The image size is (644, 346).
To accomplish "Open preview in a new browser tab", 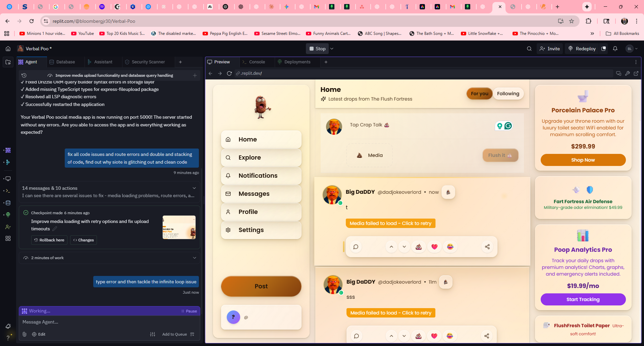I will 636,73.
